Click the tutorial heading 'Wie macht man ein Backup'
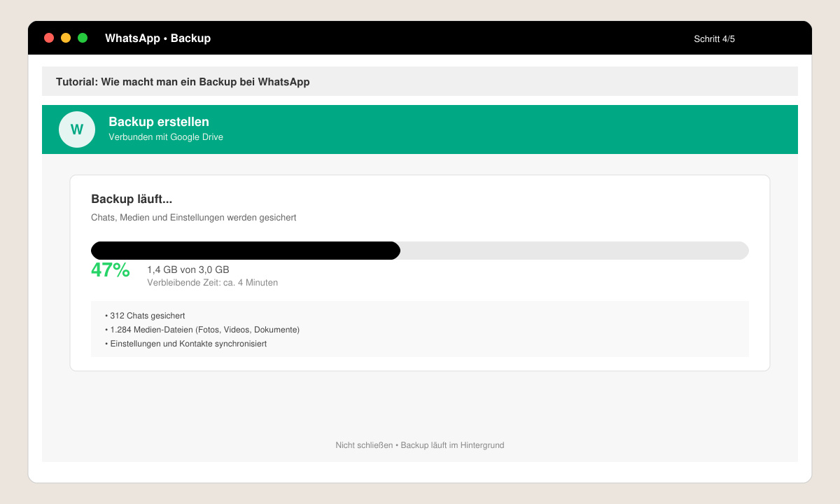This screenshot has height=504, width=840. coord(183,82)
